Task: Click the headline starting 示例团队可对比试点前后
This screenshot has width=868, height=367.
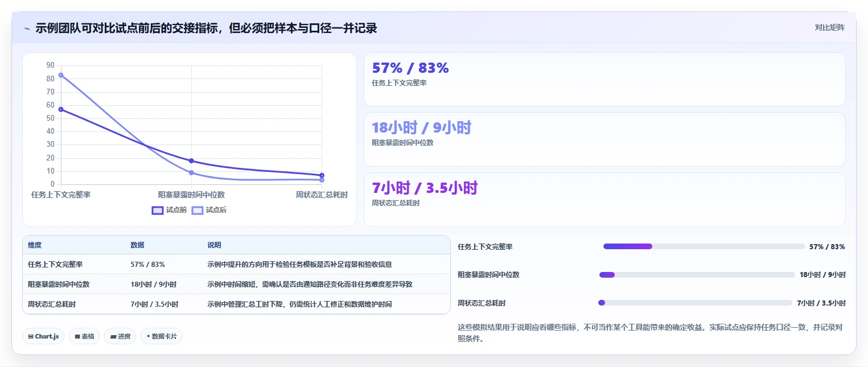Action: [206, 28]
